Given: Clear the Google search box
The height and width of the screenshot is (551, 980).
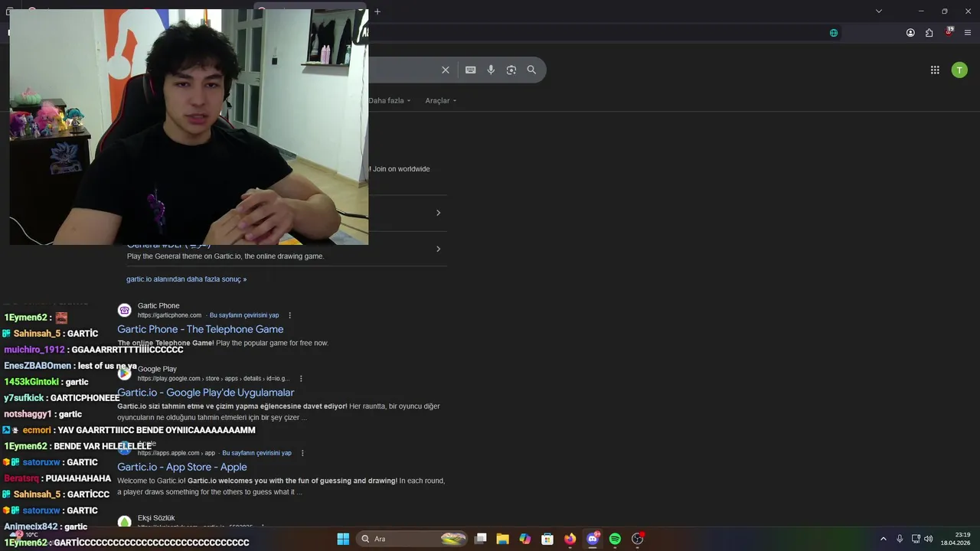Looking at the screenshot, I should click(446, 70).
